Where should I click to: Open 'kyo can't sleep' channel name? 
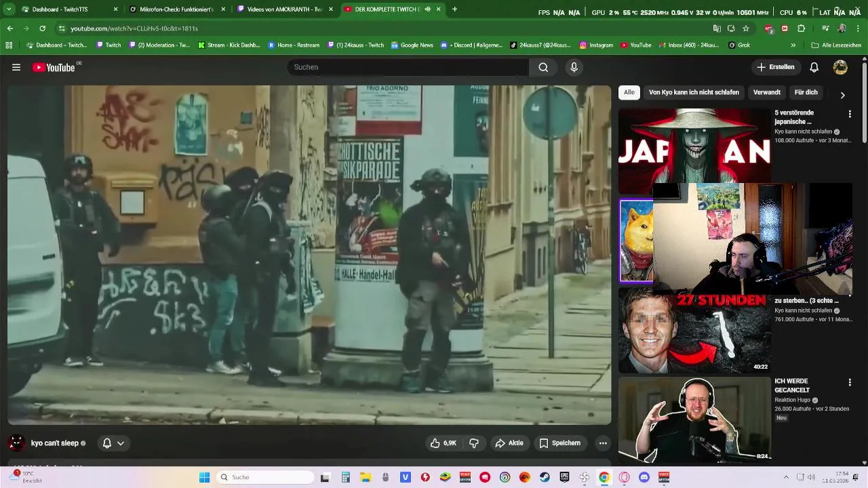point(55,443)
